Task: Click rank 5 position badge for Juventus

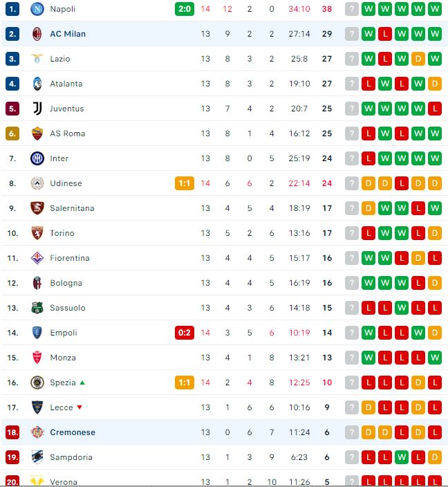Action: pos(12,109)
